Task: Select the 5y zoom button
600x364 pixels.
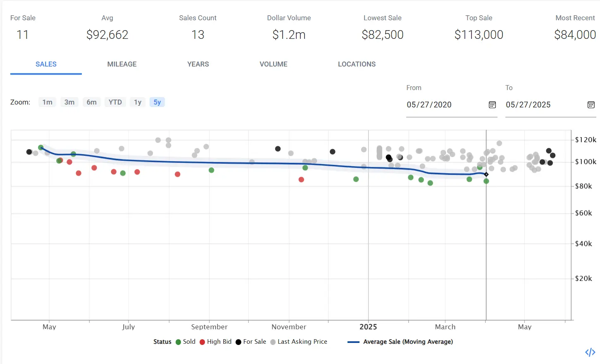Action: click(x=157, y=102)
